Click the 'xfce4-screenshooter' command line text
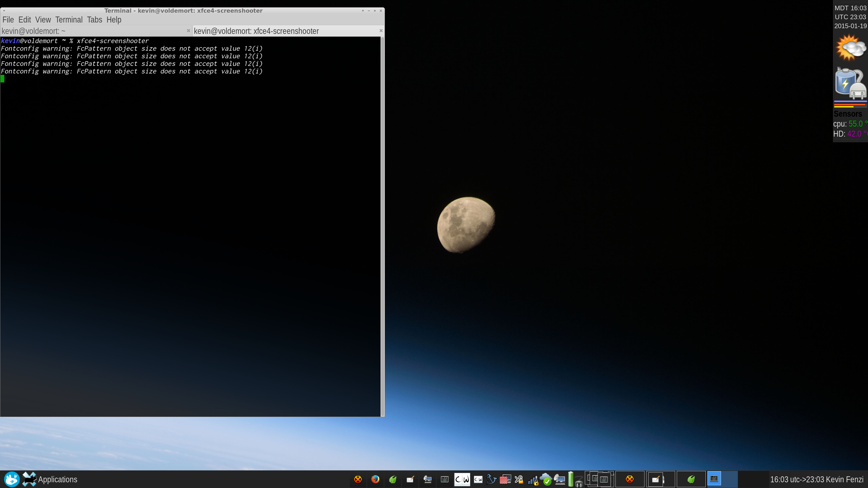Viewport: 868px width, 488px height. pos(113,41)
